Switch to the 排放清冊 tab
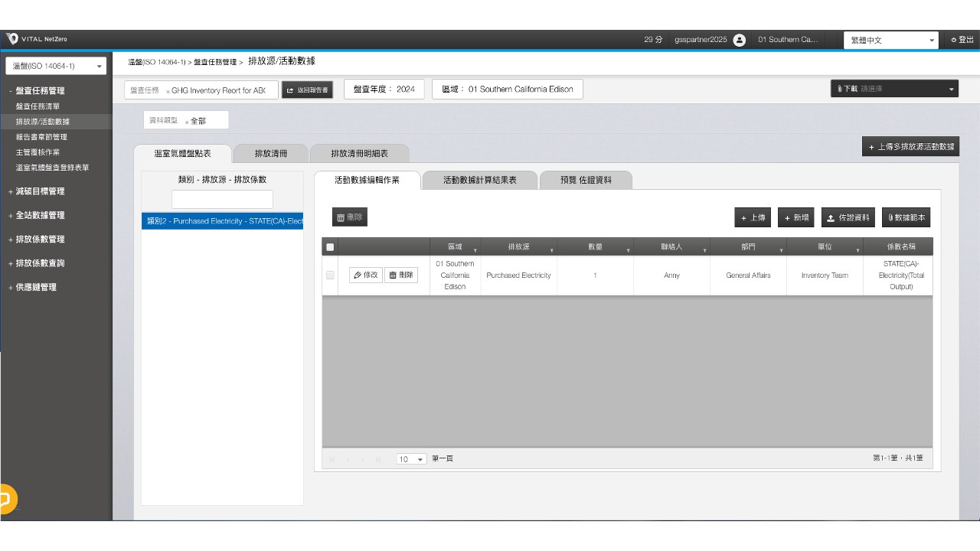Screen dimensions: 980x551 271,153
